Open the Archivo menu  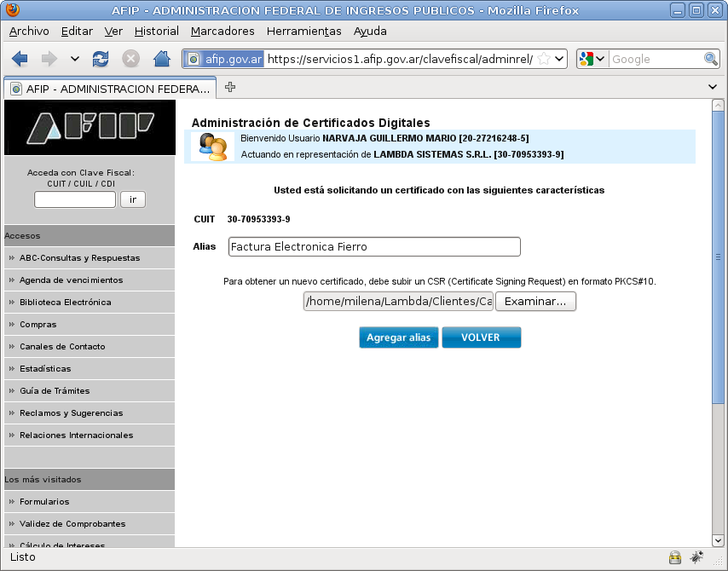tap(29, 31)
